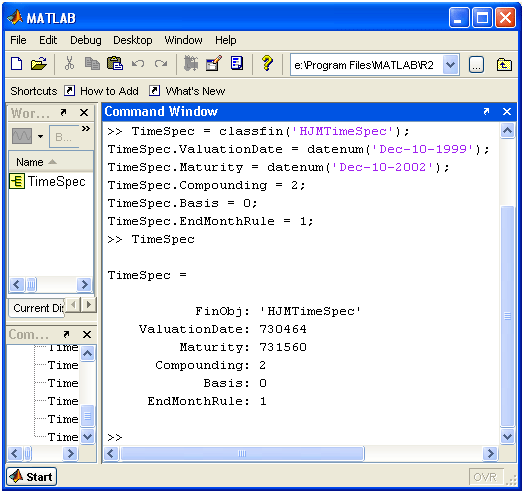The height and width of the screenshot is (493, 524).
Task: Open Simulink from the toolbar icon
Action: (191, 64)
